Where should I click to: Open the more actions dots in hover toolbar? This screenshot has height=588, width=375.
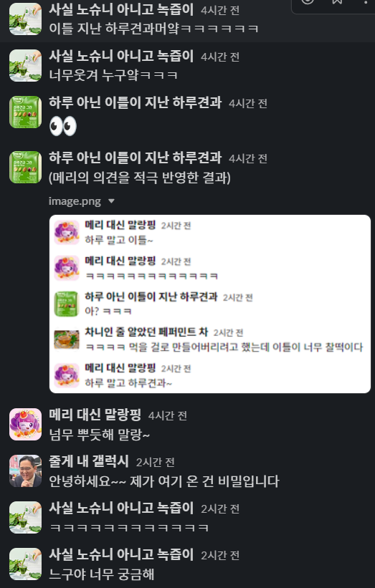coord(365,1)
